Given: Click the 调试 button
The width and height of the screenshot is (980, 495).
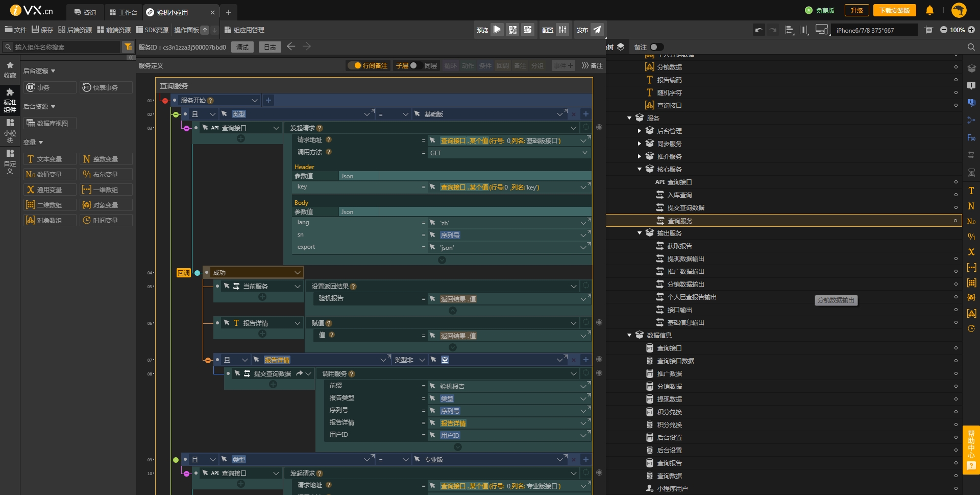Looking at the screenshot, I should pyautogui.click(x=242, y=47).
